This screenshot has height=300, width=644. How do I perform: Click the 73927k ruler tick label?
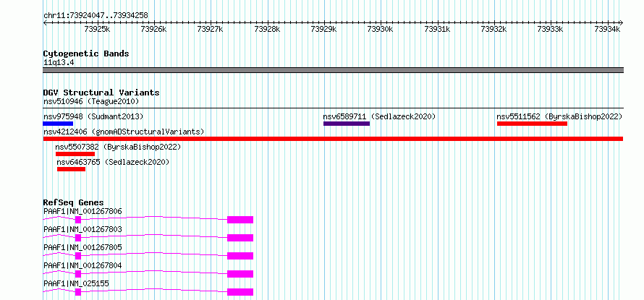[211, 29]
